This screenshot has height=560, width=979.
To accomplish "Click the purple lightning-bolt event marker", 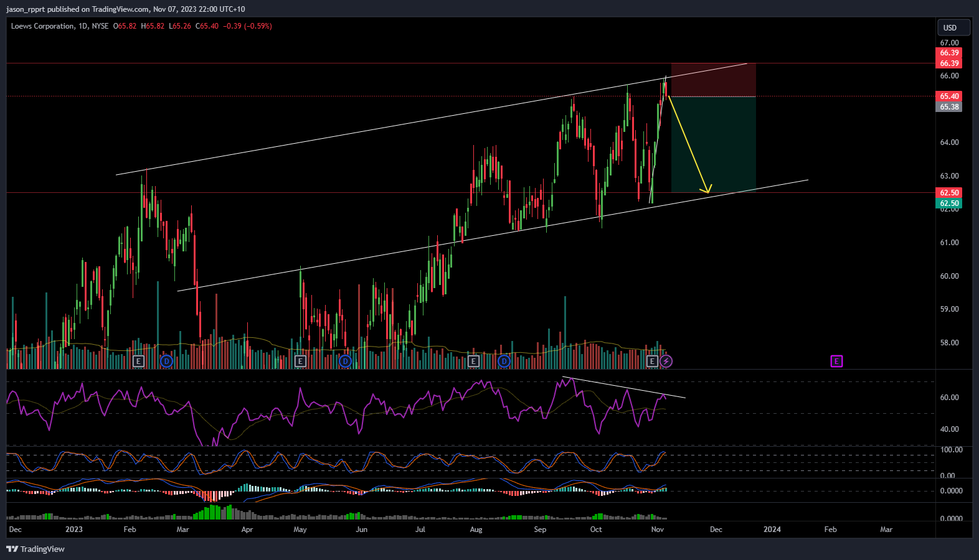I will (666, 361).
